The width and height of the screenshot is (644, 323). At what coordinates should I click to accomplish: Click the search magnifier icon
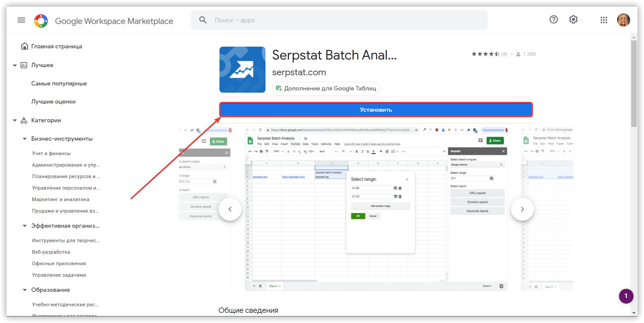pyautogui.click(x=203, y=20)
